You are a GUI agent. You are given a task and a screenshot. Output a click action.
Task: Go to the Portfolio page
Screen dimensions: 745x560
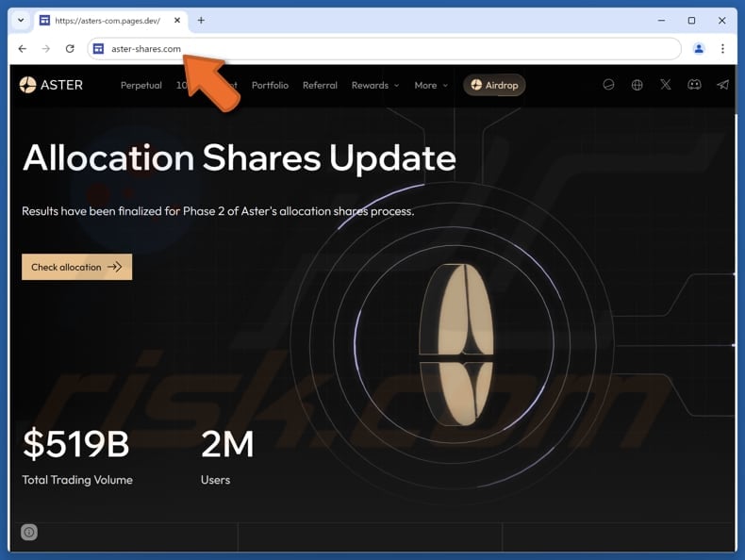(x=270, y=85)
